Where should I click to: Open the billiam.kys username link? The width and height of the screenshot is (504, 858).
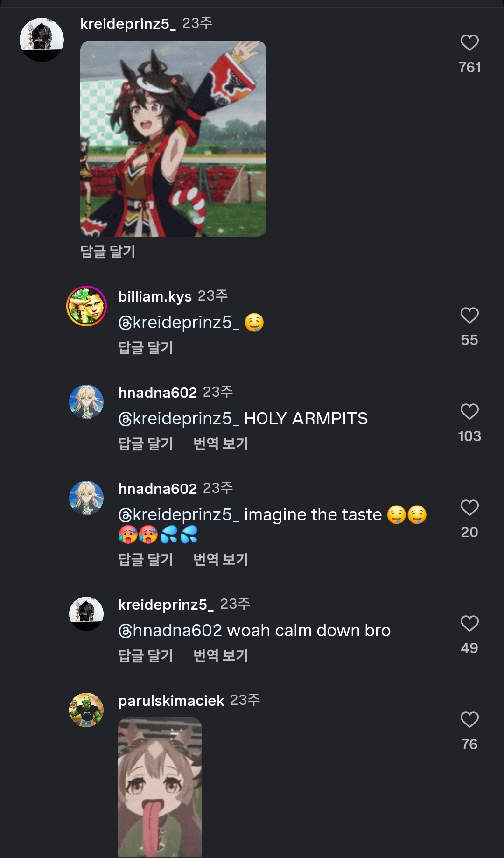[x=155, y=296]
